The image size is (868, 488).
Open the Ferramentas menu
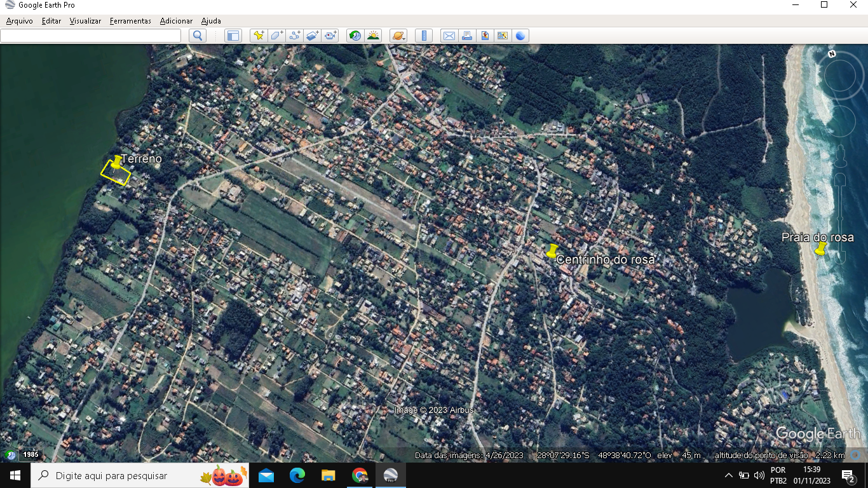tap(130, 21)
